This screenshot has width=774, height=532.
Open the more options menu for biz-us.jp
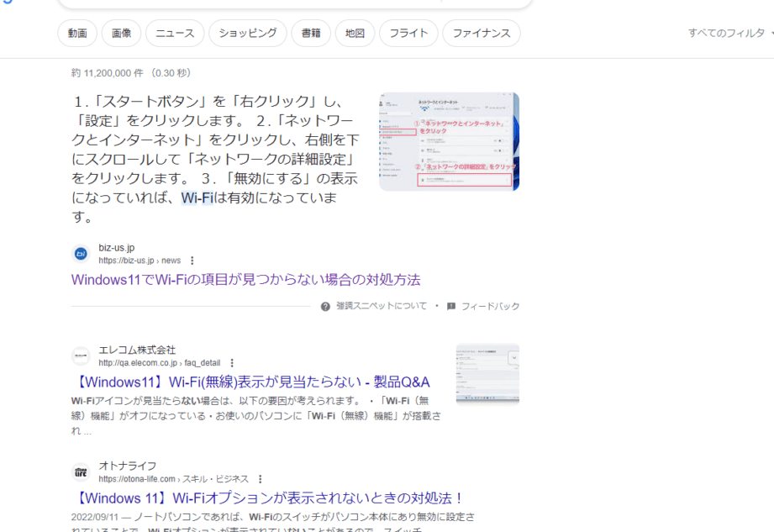pyautogui.click(x=192, y=261)
